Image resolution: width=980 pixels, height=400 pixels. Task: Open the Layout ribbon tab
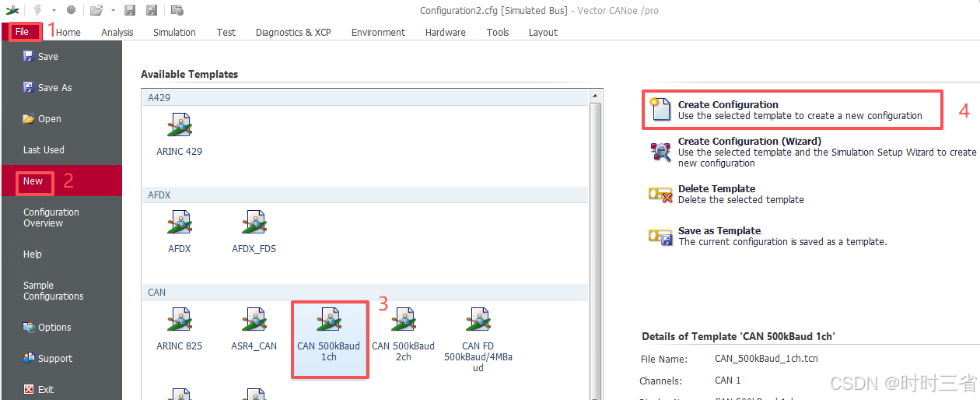click(x=543, y=32)
